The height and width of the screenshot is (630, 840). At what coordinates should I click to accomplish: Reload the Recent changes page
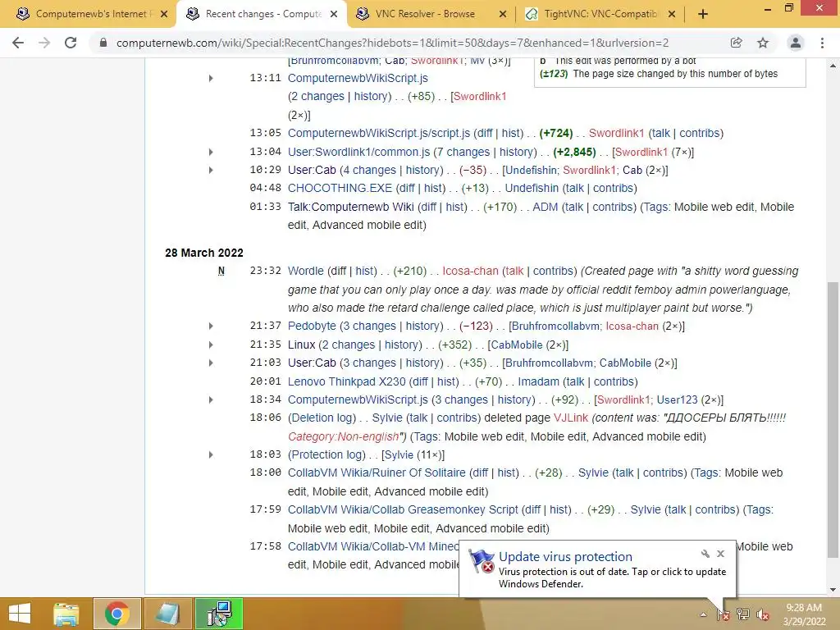point(71,43)
